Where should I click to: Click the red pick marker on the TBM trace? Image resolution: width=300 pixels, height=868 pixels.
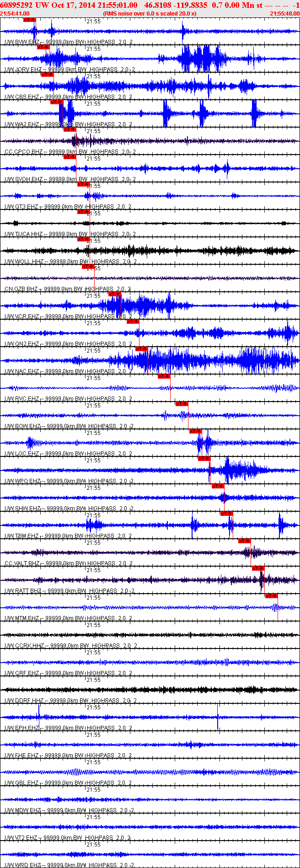coord(227,514)
